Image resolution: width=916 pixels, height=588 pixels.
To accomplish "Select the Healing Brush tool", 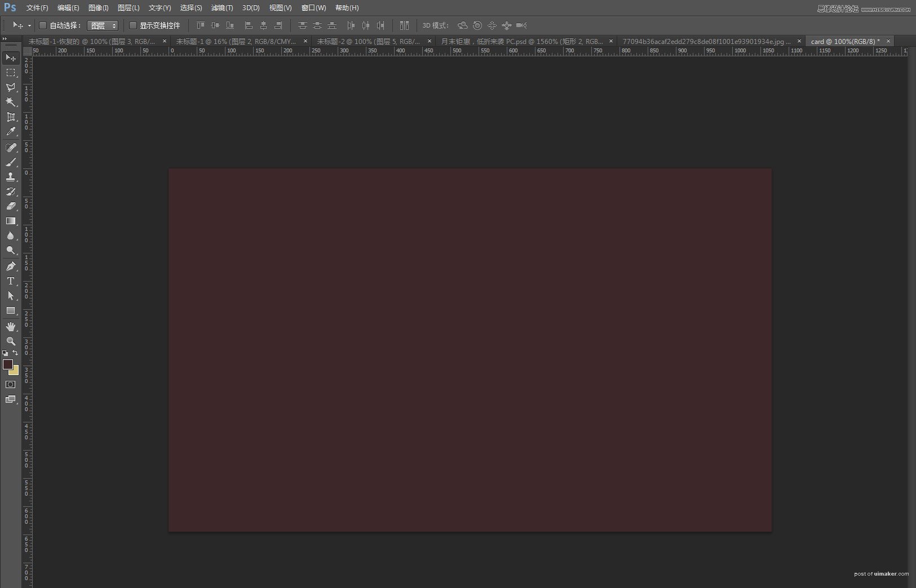I will click(x=11, y=148).
